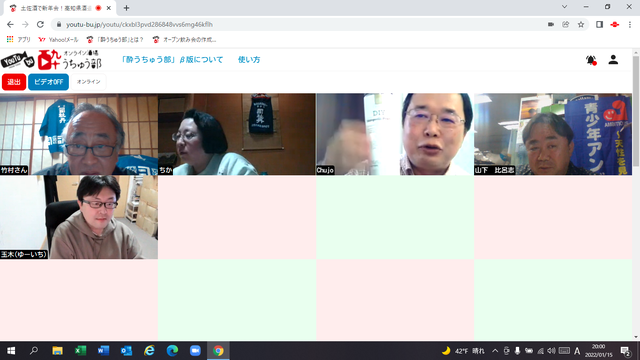Open taskbar search

(x=34, y=351)
